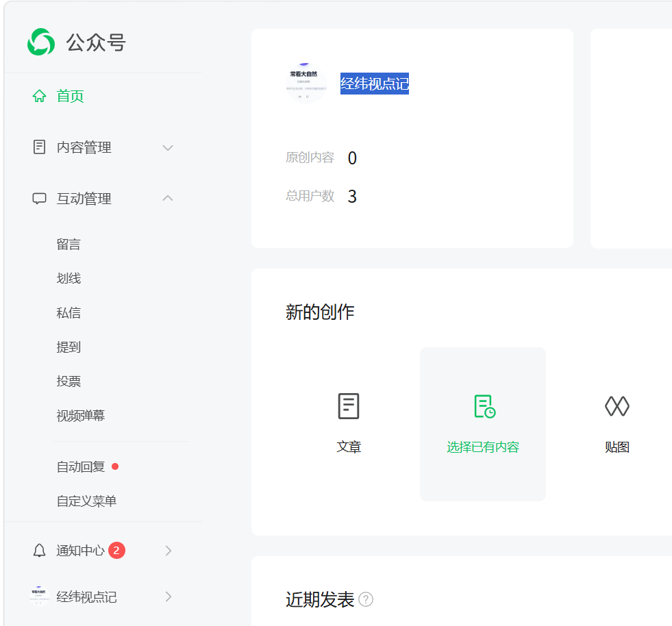Open the 留言 menu item

pos(69,245)
